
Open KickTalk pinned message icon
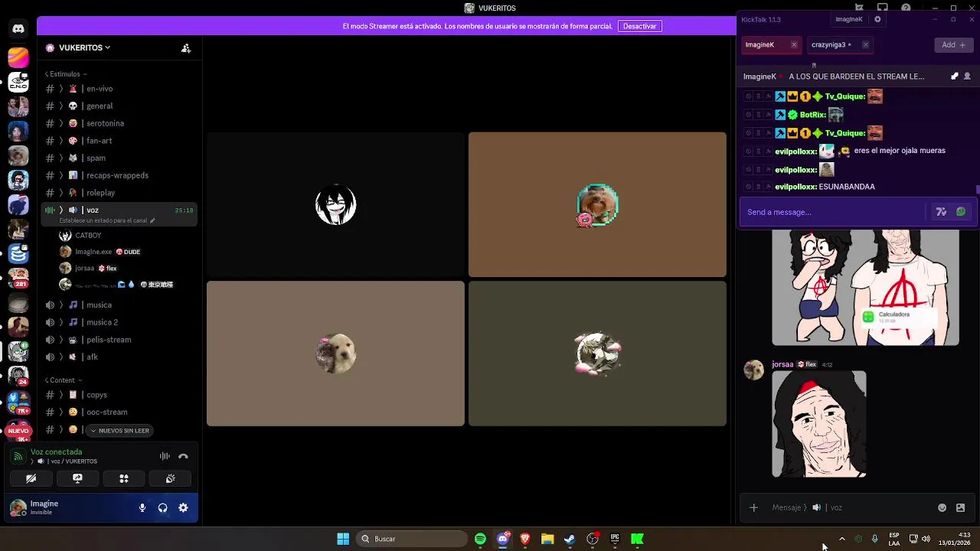click(x=954, y=77)
